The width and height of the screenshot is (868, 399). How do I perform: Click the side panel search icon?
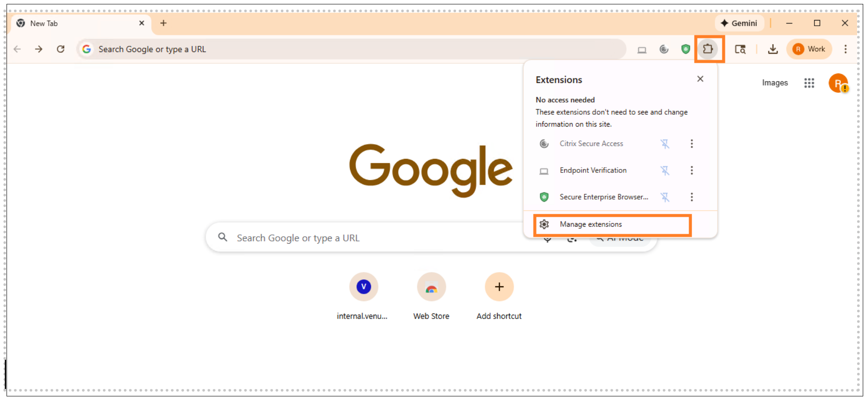(x=741, y=49)
